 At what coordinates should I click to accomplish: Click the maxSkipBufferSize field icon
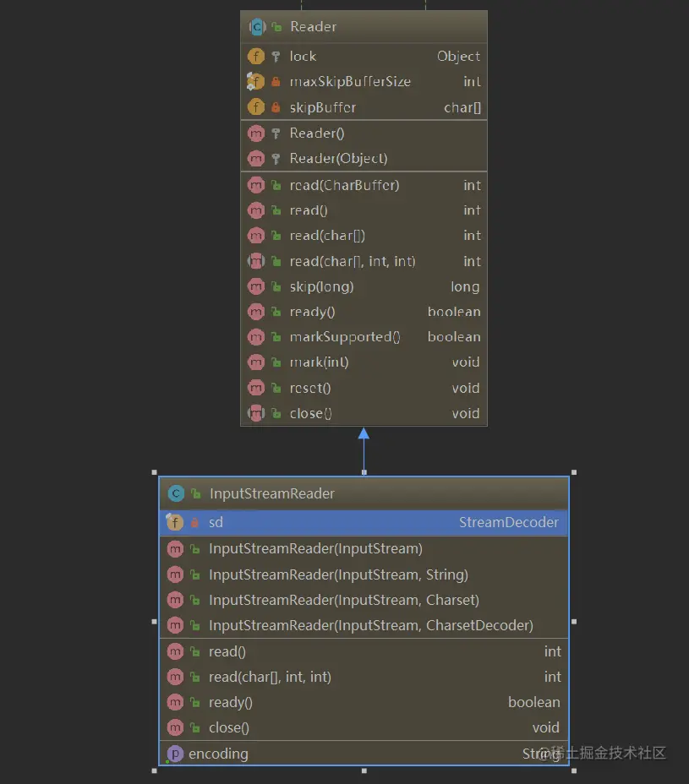(255, 81)
